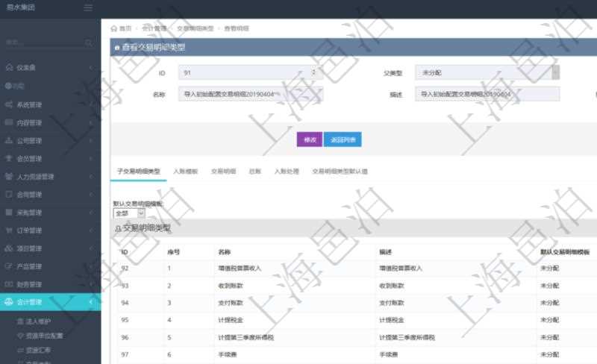Click the icon beside 查看交易明细类型 header
Screen dimensions: 597x364
117,48
